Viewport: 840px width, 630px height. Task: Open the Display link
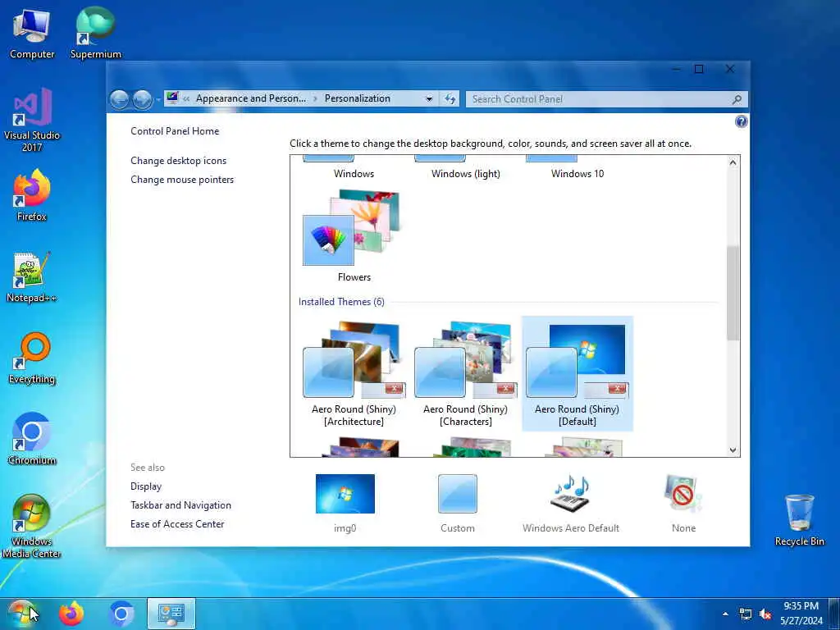click(x=146, y=486)
